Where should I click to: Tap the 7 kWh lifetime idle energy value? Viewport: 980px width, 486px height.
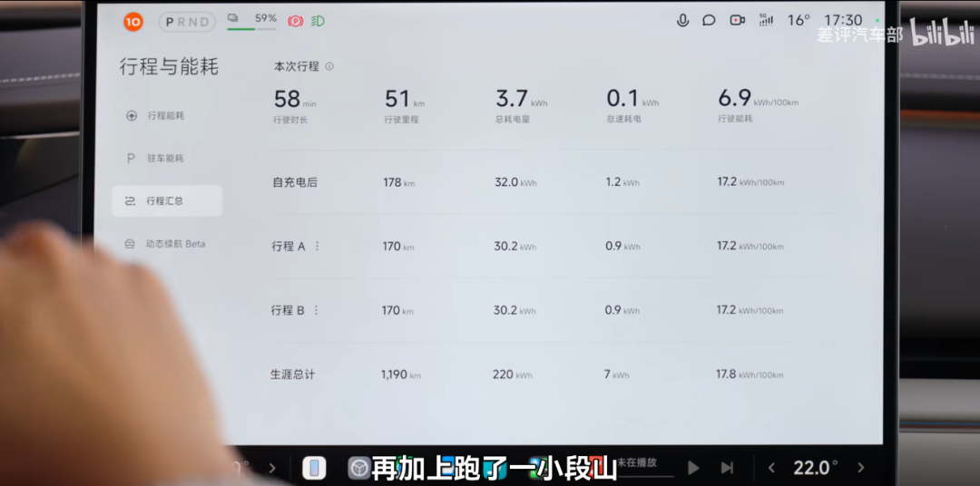click(616, 374)
